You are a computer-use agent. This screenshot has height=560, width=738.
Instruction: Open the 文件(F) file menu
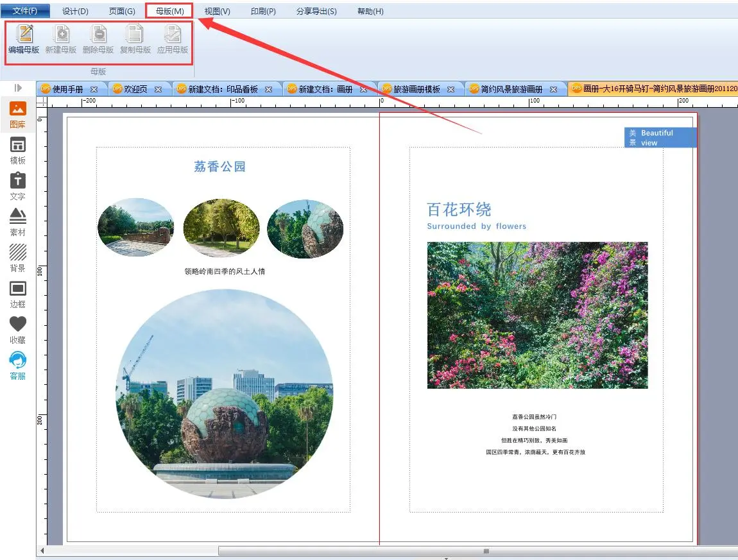(25, 11)
